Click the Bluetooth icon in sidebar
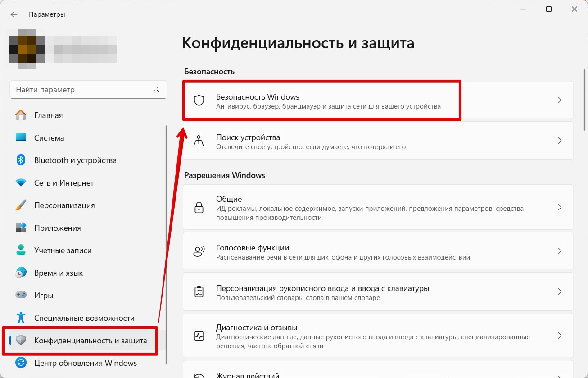Viewport: 588px width, 378px height. (21, 160)
